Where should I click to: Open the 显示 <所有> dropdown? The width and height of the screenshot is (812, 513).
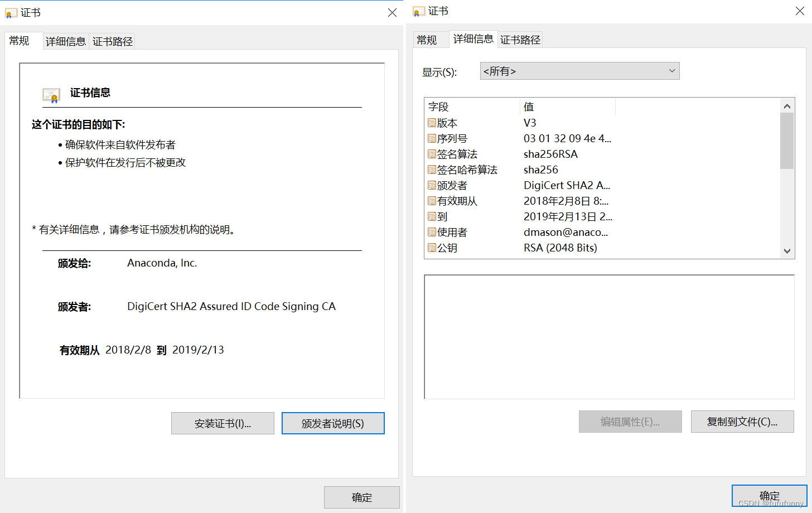coord(579,71)
